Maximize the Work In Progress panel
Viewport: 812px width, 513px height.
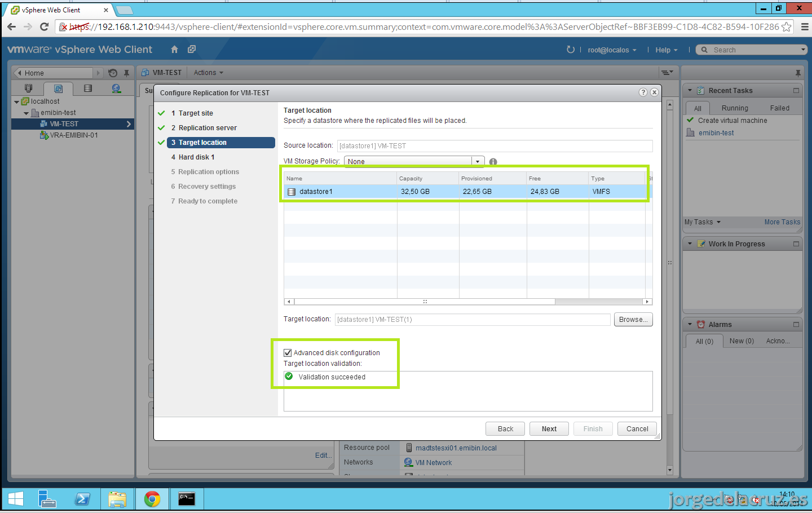(x=796, y=244)
